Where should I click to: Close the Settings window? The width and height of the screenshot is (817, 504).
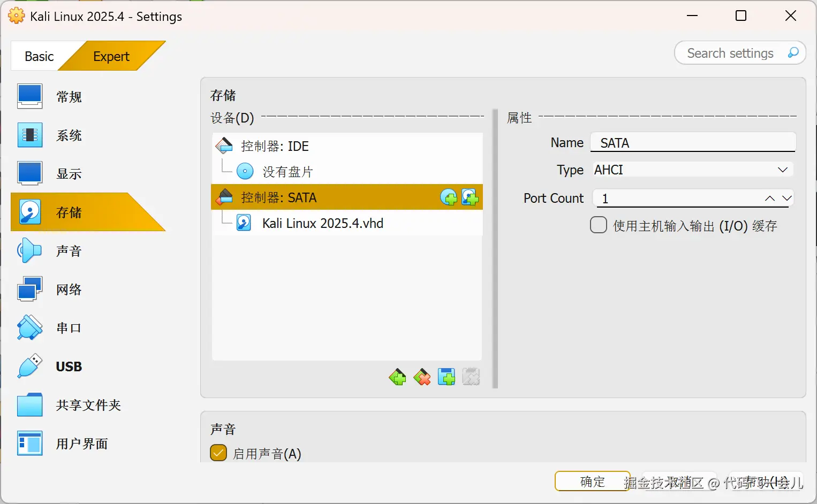tap(791, 16)
